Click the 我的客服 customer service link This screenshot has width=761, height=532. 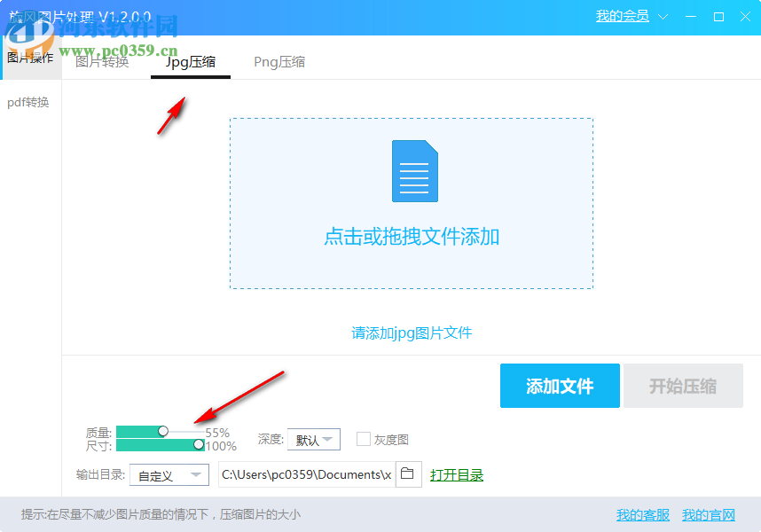pos(641,515)
